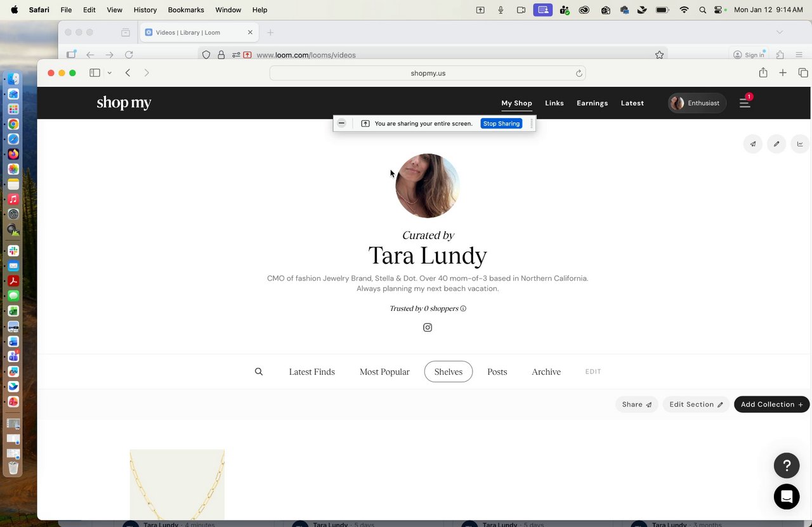Click the Instagram icon under profile
812x527 pixels.
click(x=428, y=328)
